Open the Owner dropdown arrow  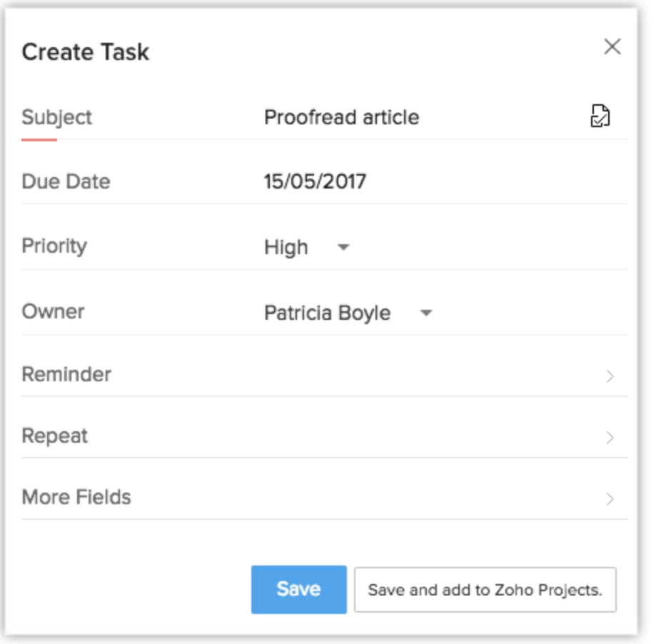[x=426, y=313]
